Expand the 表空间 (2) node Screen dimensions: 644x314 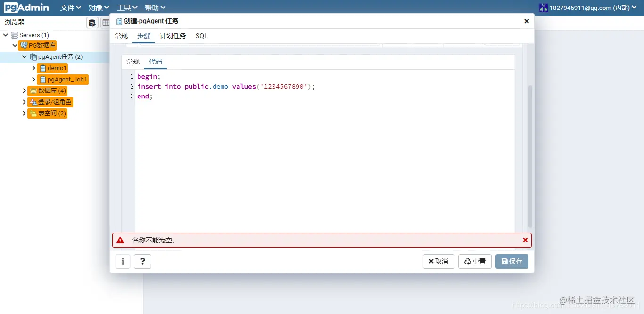click(x=25, y=113)
